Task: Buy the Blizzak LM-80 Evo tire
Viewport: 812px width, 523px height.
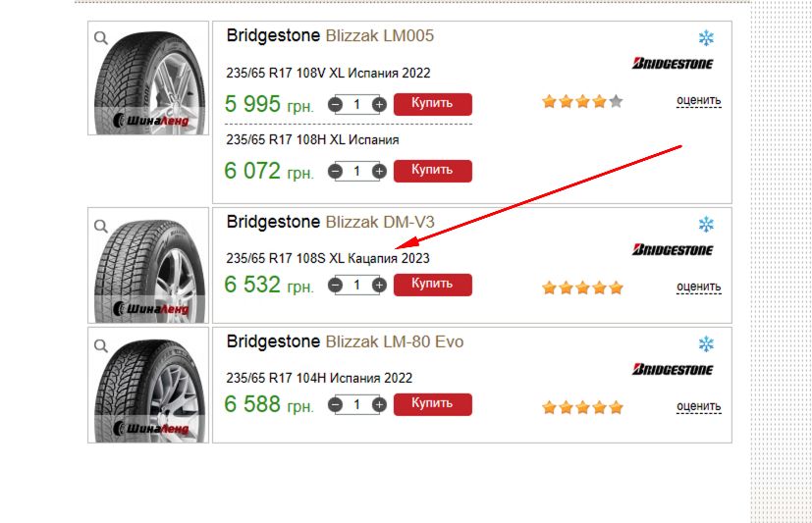Action: (432, 404)
